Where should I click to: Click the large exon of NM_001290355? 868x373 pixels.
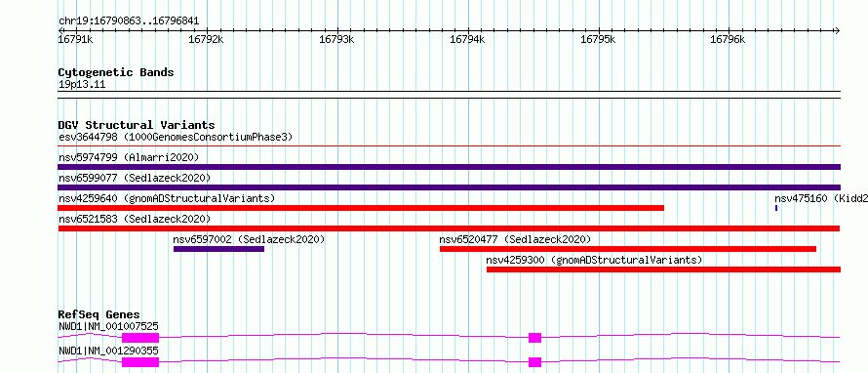(x=140, y=362)
